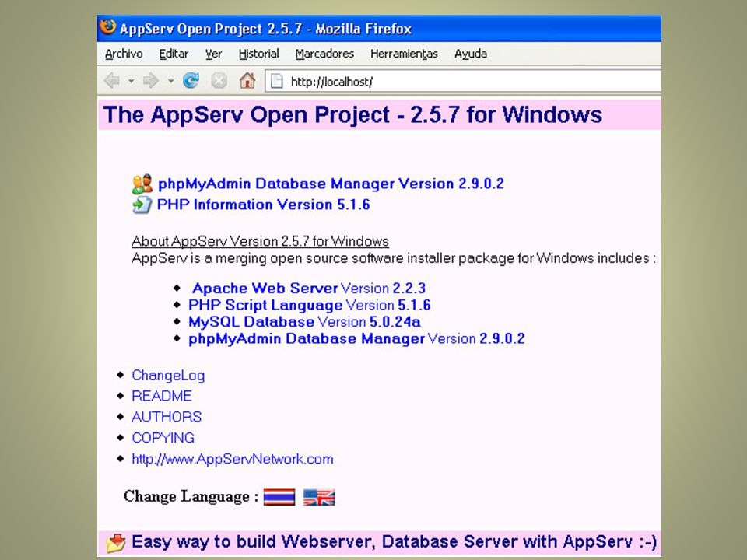Click the page icon in the address bar
The height and width of the screenshot is (560, 747).
click(277, 82)
